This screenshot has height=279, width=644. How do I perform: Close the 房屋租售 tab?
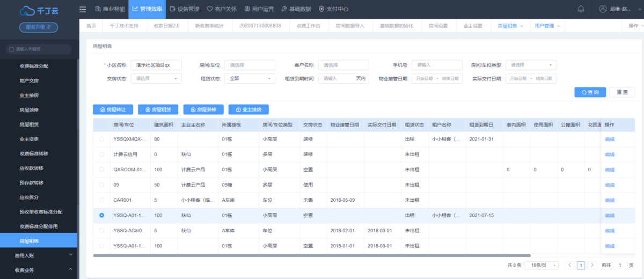pos(522,26)
